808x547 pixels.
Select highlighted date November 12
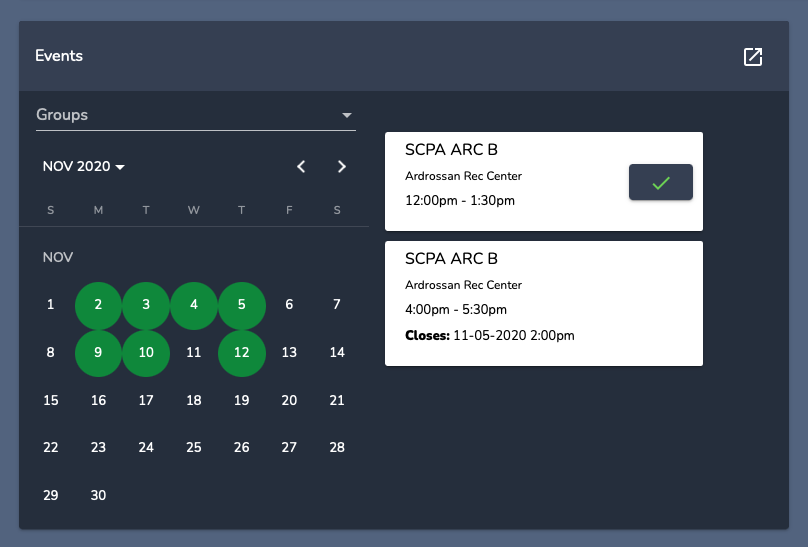[x=241, y=353]
